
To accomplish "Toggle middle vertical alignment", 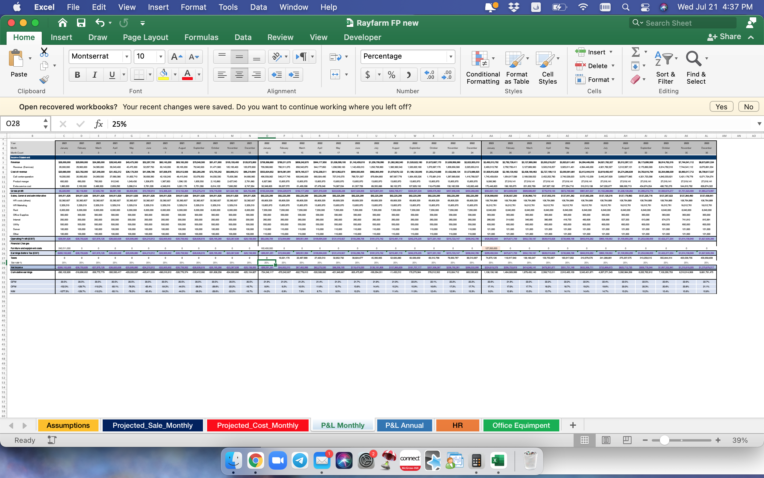I will coord(239,57).
